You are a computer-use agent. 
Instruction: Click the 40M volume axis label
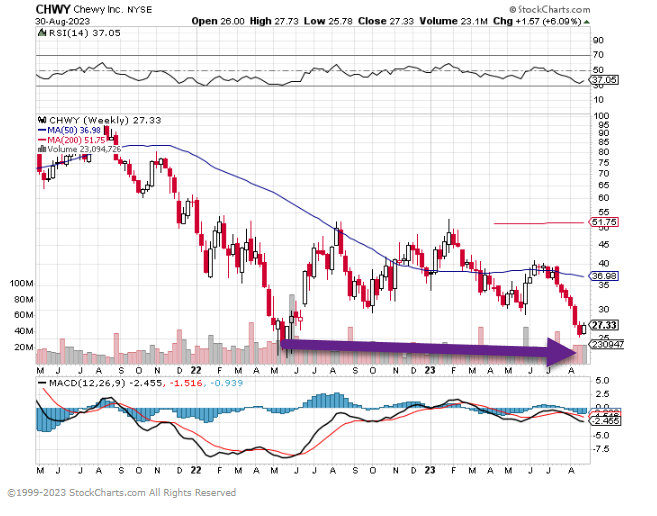pos(24,331)
